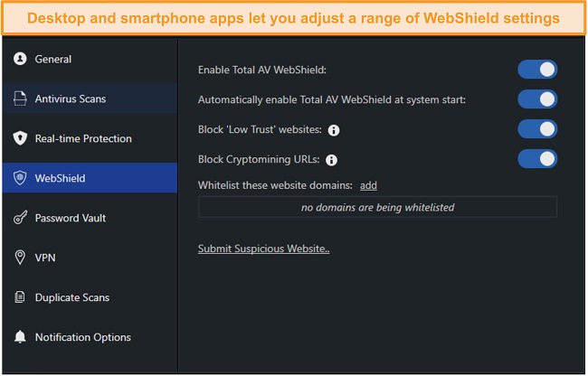Click the General user profile icon
Screen dimensions: 588x376
[x=20, y=59]
